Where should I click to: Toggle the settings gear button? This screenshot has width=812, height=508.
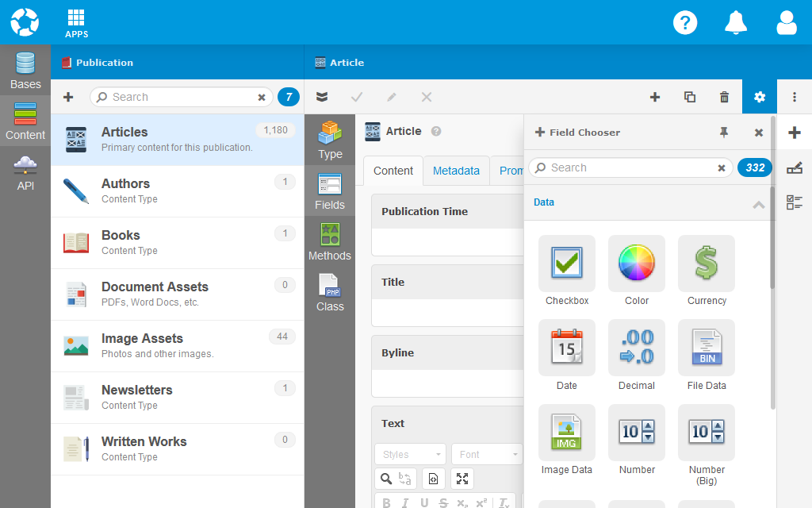[760, 97]
